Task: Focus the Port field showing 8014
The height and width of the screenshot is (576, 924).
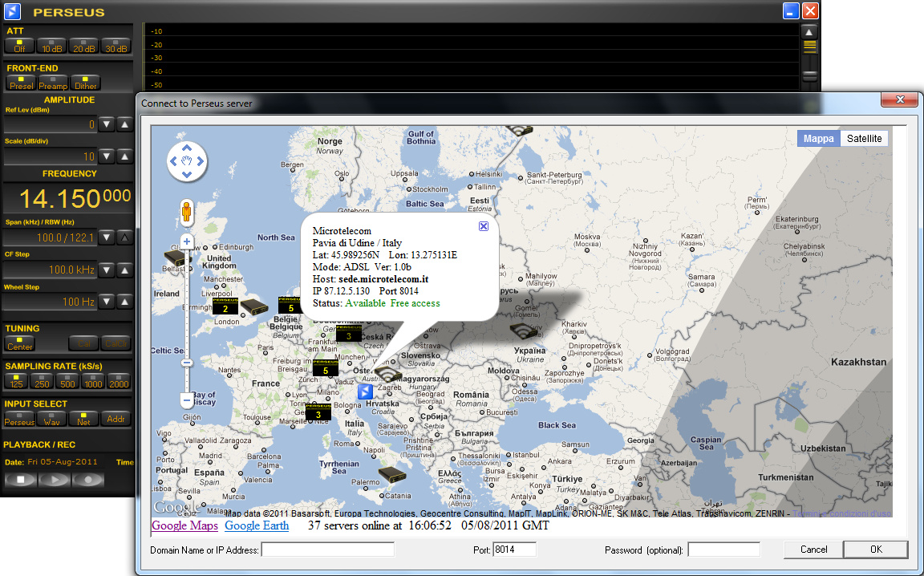Action: point(514,550)
